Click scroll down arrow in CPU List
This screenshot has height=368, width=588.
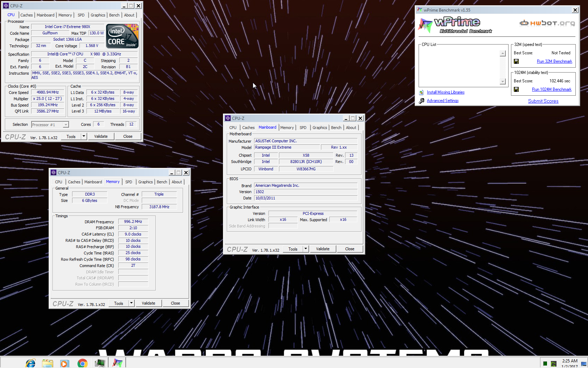click(503, 81)
